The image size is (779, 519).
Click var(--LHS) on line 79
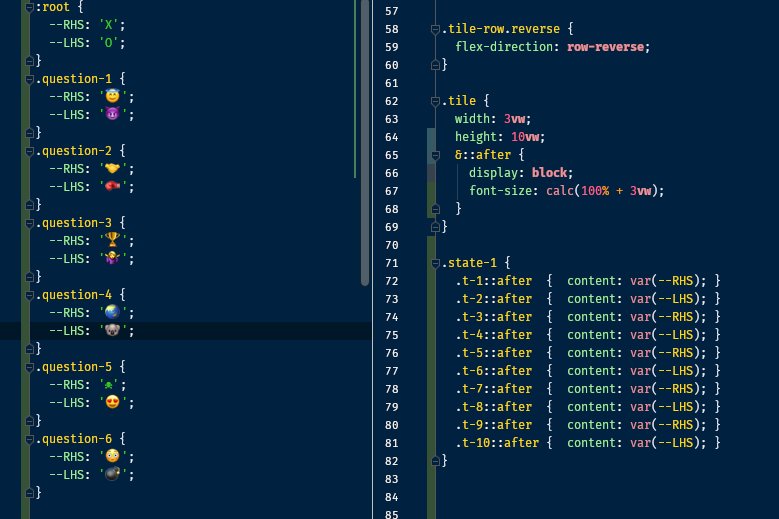pos(665,407)
